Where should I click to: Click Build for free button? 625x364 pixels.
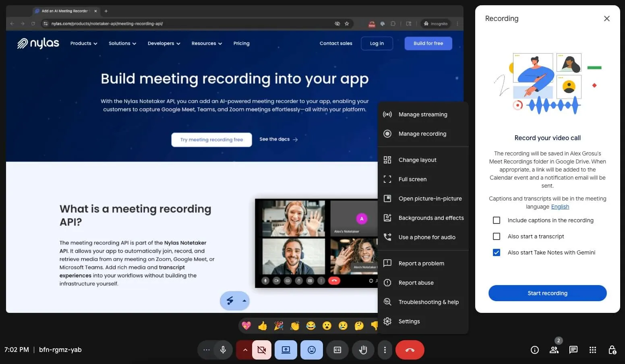pos(428,43)
